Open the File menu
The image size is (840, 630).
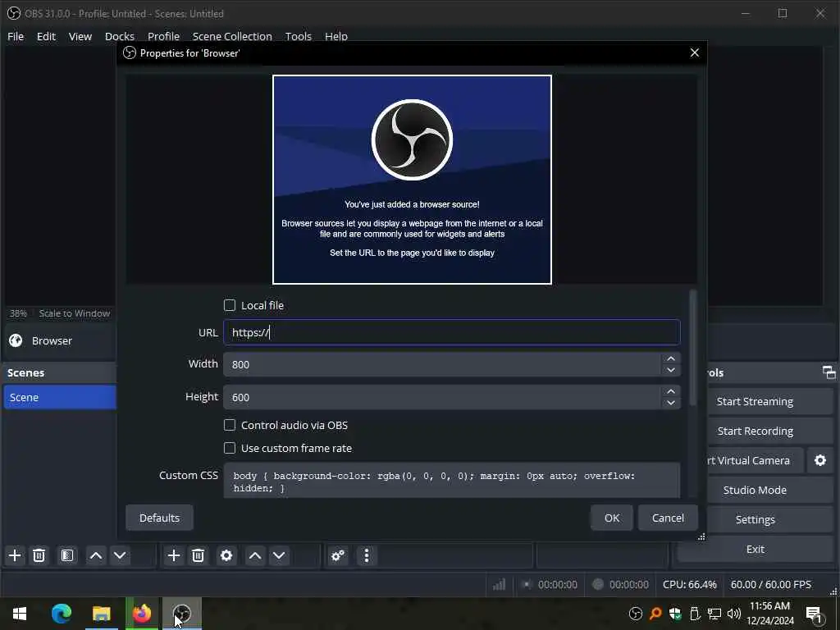coord(16,36)
